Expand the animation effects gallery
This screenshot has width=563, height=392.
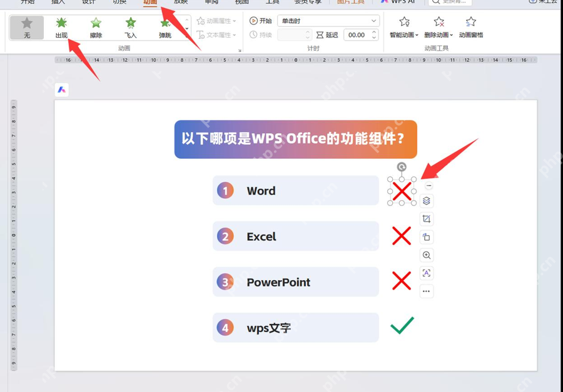point(187,36)
